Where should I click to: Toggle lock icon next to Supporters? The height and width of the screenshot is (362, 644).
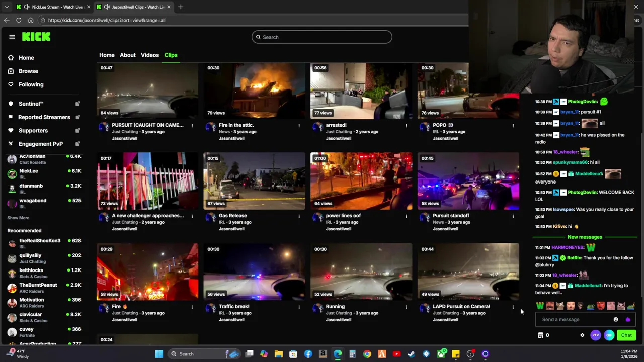point(77,131)
